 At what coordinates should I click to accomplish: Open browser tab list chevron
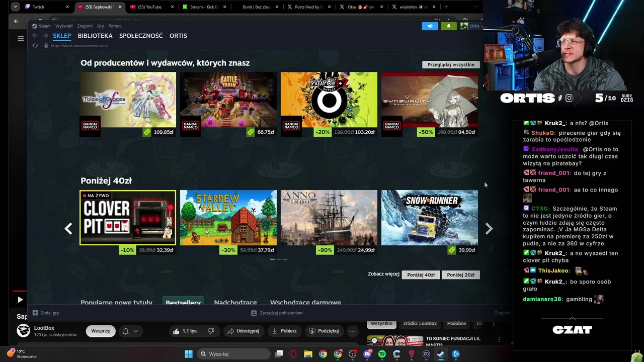[16, 7]
